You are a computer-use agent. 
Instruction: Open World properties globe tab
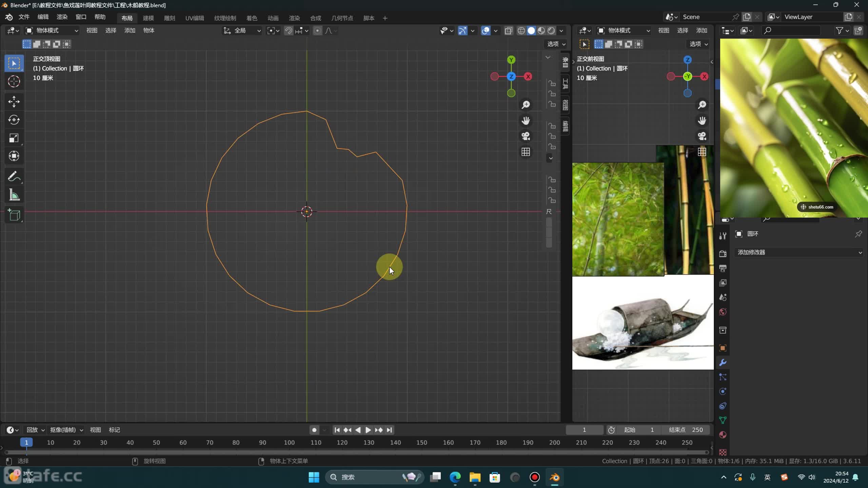click(x=723, y=312)
